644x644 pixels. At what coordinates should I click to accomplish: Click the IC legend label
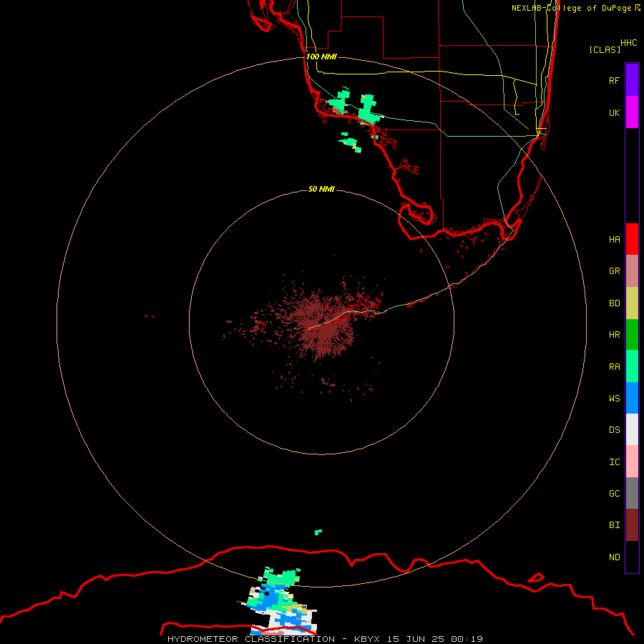pos(614,462)
